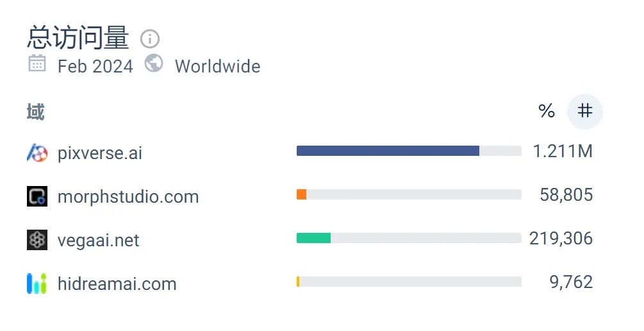Screen dimensions: 644x331
Task: Click the blue pixverse.ai traffic bar
Action: tap(388, 151)
